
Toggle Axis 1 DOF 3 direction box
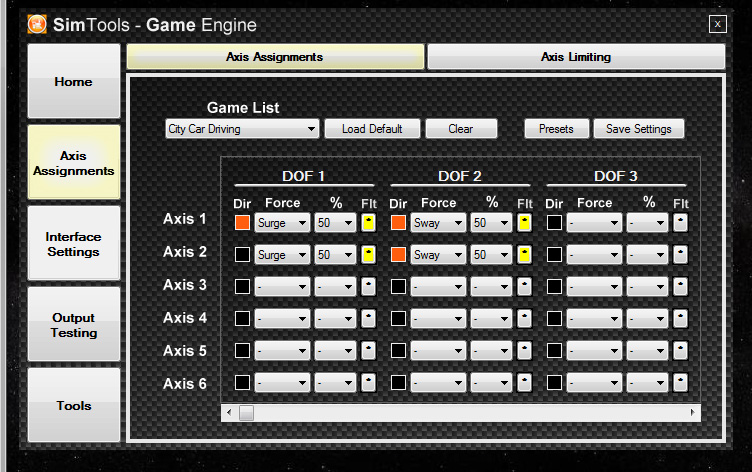pyautogui.click(x=554, y=223)
